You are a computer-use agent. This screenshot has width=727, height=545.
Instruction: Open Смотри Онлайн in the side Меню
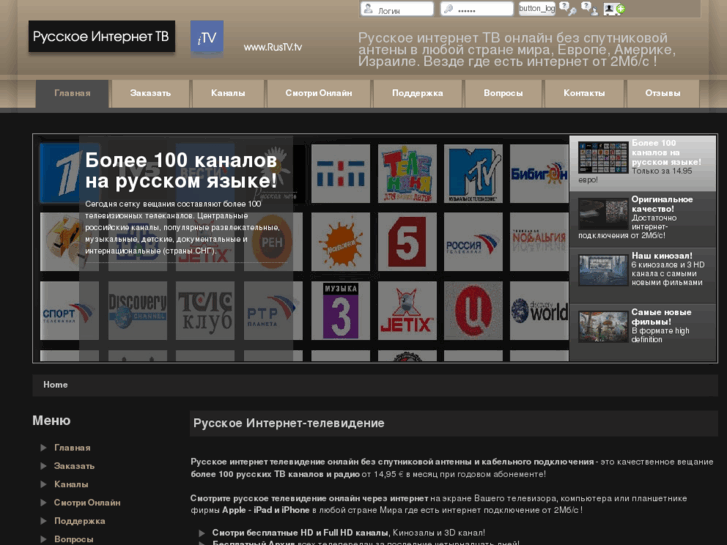[x=87, y=502]
